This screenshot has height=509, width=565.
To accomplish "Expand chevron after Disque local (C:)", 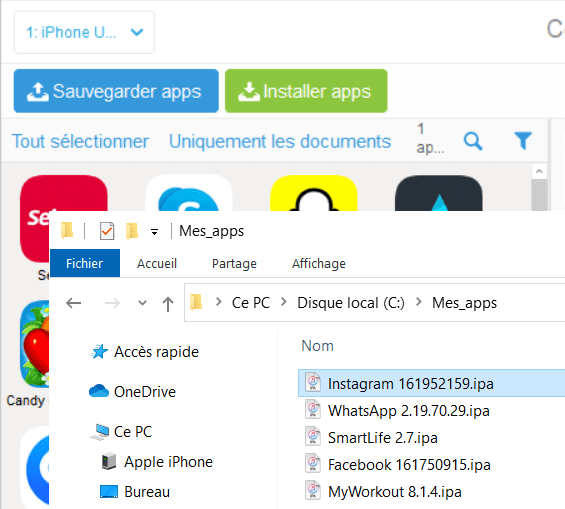I will click(418, 302).
